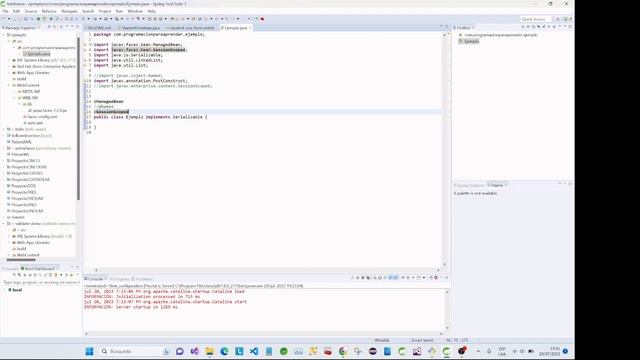Collapse the src folder under Ejemplo
The image size is (640, 360).
coord(9,41)
